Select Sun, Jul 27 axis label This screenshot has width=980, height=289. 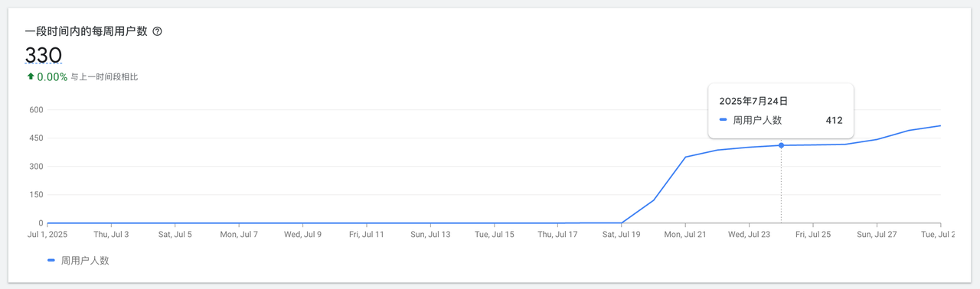click(877, 234)
